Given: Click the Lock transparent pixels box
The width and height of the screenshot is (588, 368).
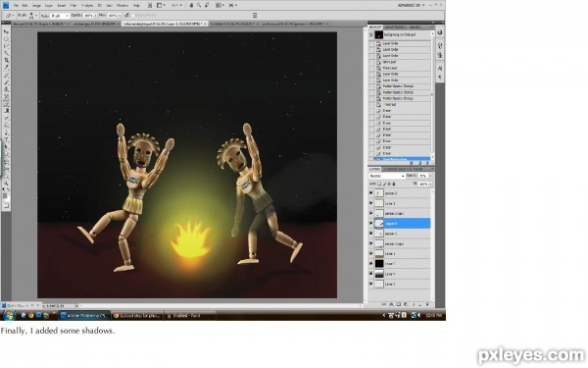Looking at the screenshot, I should click(379, 184).
